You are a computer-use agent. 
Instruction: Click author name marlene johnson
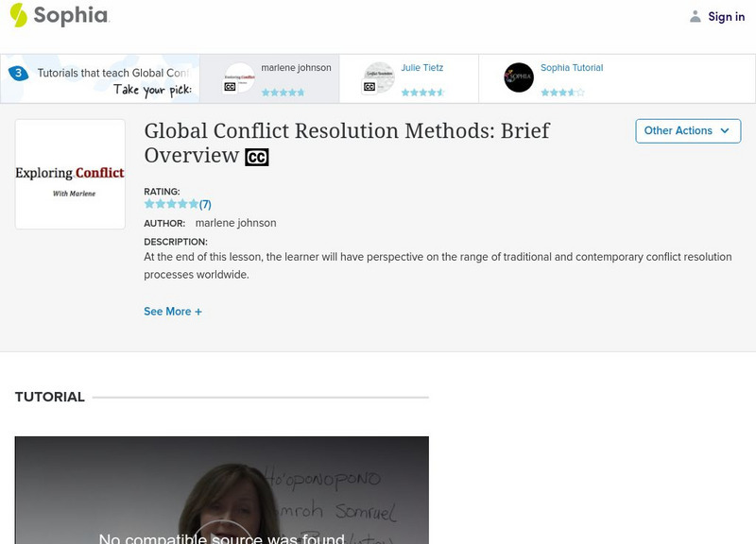coord(235,223)
